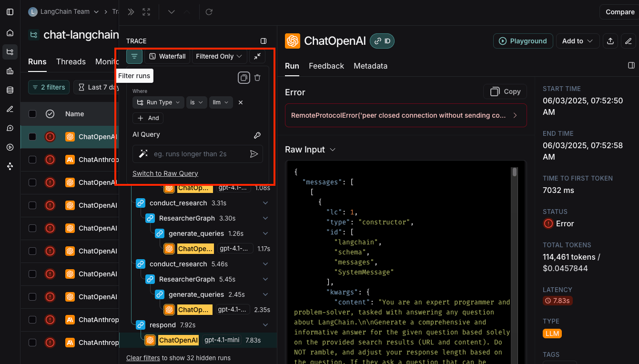The height and width of the screenshot is (364, 639).
Task: Go to the next run arrow
Action: [172, 12]
